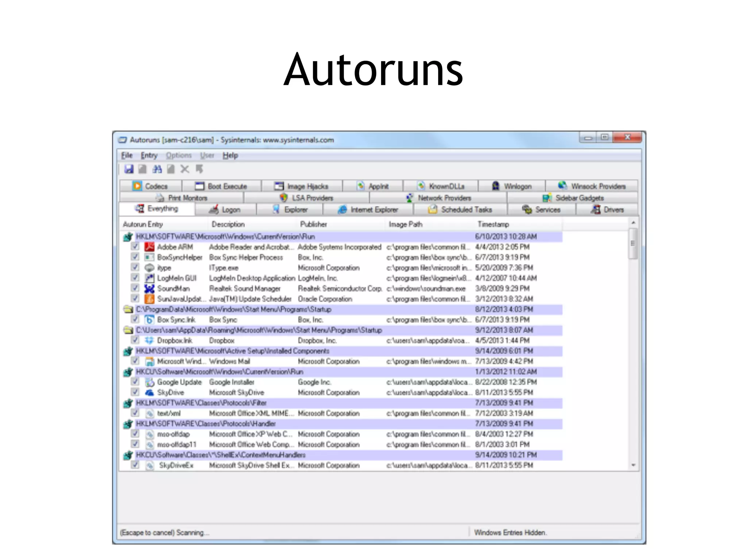
Task: Switch to the Services tab
Action: tap(541, 210)
